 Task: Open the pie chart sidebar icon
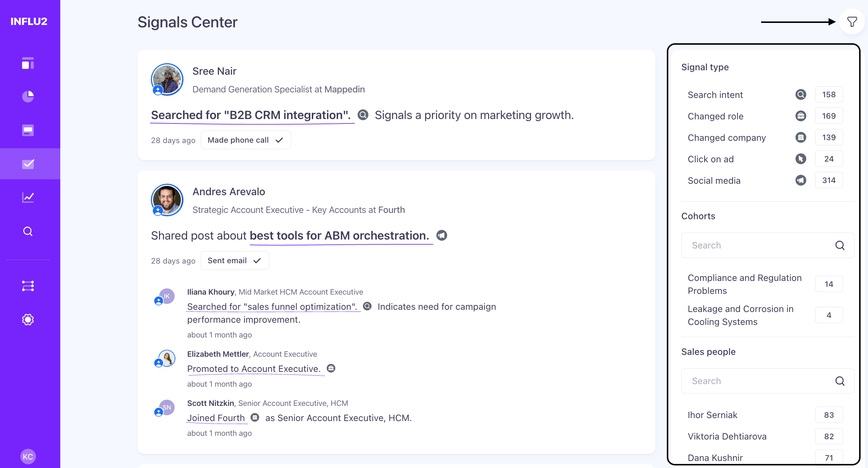click(x=28, y=96)
